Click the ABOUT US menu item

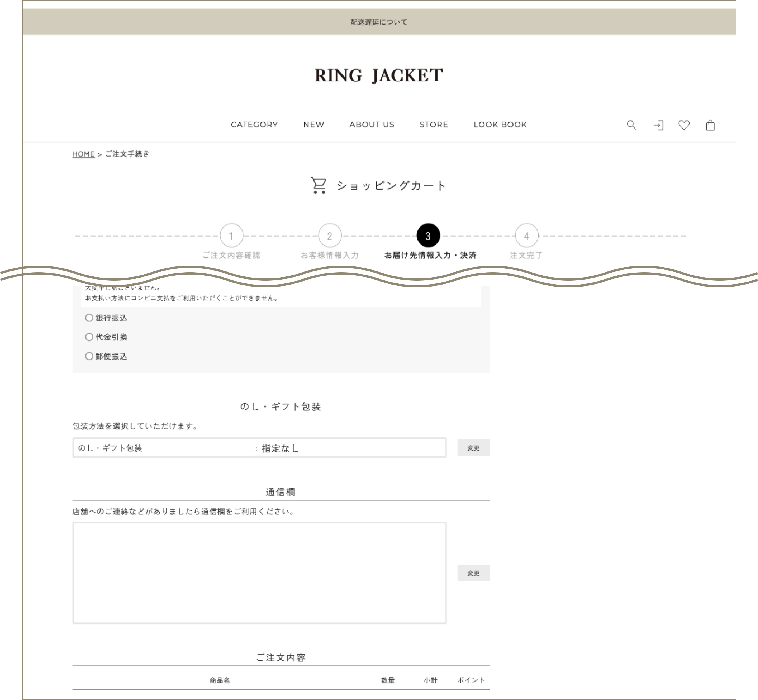371,125
